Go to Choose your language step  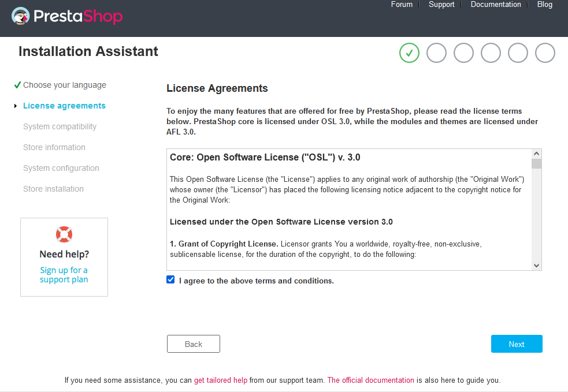pos(65,85)
